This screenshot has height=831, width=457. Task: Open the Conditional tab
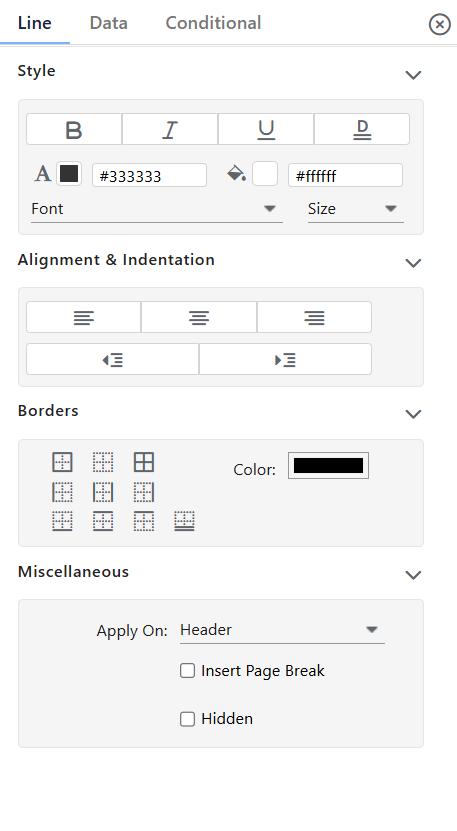pyautogui.click(x=213, y=23)
